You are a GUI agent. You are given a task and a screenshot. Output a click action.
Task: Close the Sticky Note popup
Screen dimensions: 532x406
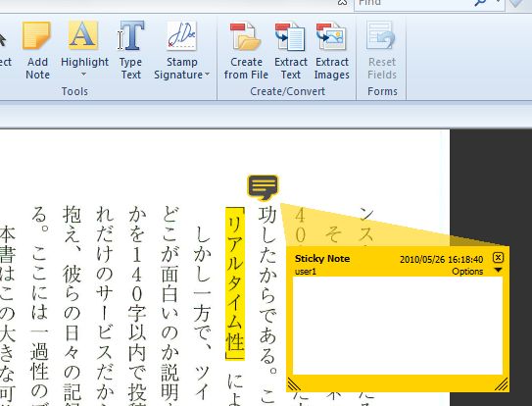click(x=498, y=258)
